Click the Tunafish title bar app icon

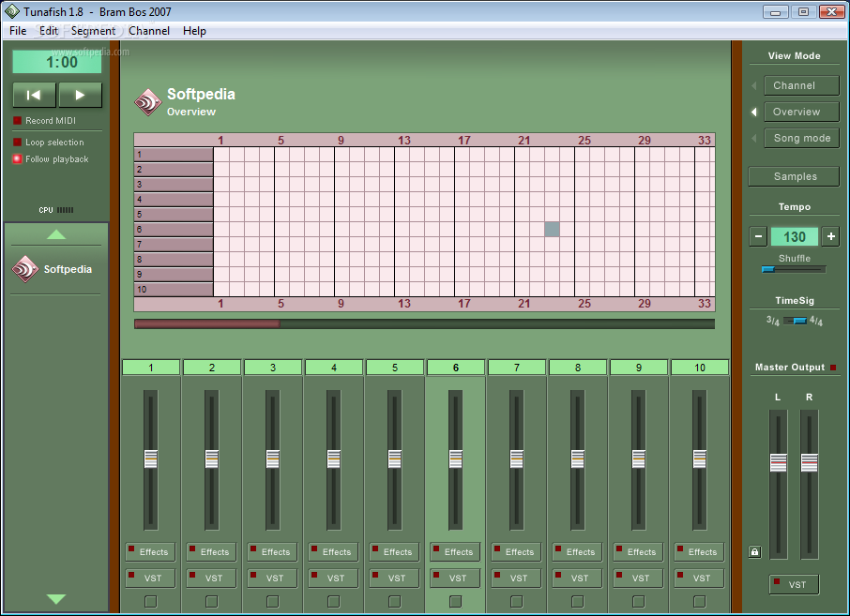click(x=11, y=11)
